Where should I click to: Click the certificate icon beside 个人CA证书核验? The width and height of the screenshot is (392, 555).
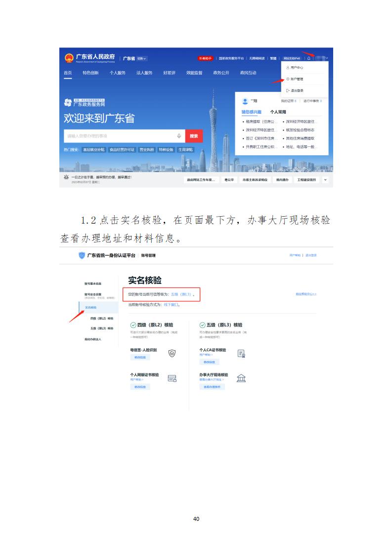[241, 354]
